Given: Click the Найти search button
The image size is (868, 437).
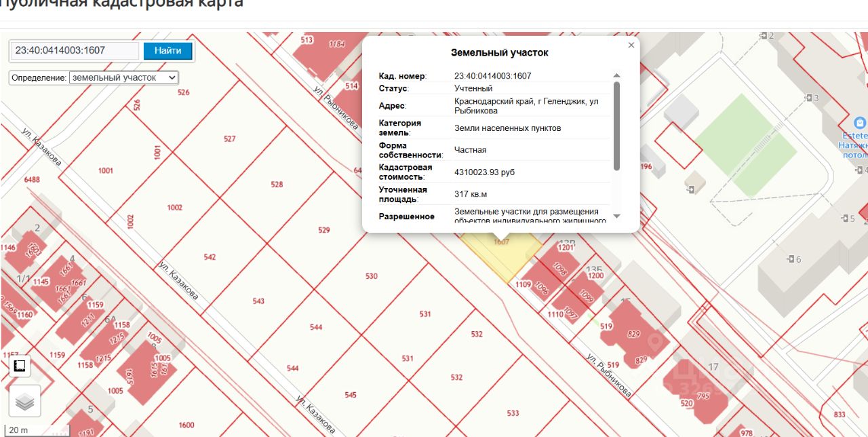Looking at the screenshot, I should [167, 50].
